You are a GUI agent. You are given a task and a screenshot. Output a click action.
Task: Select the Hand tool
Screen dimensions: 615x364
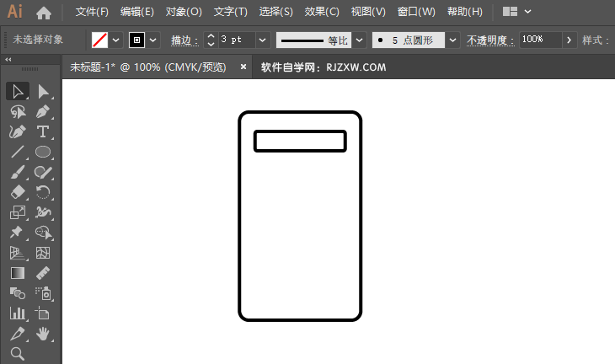click(x=43, y=334)
